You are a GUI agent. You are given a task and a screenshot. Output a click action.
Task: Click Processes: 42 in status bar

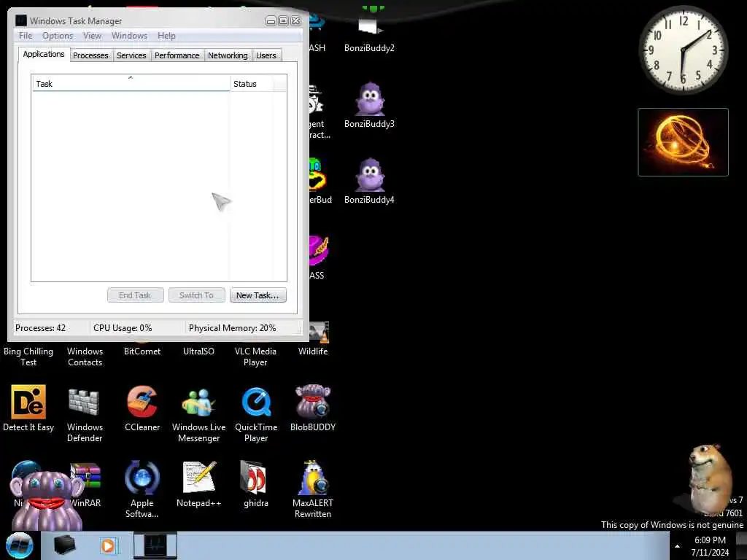[41, 328]
